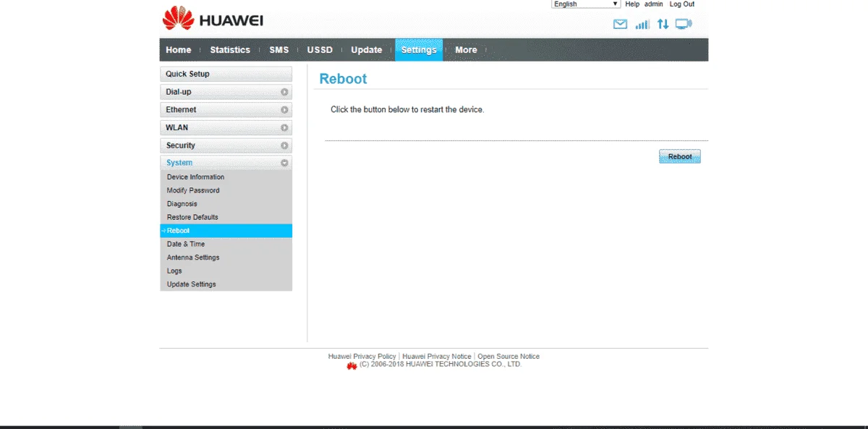Screen dimensions: 868x429
Task: Switch to the SMS tab
Action: (279, 50)
